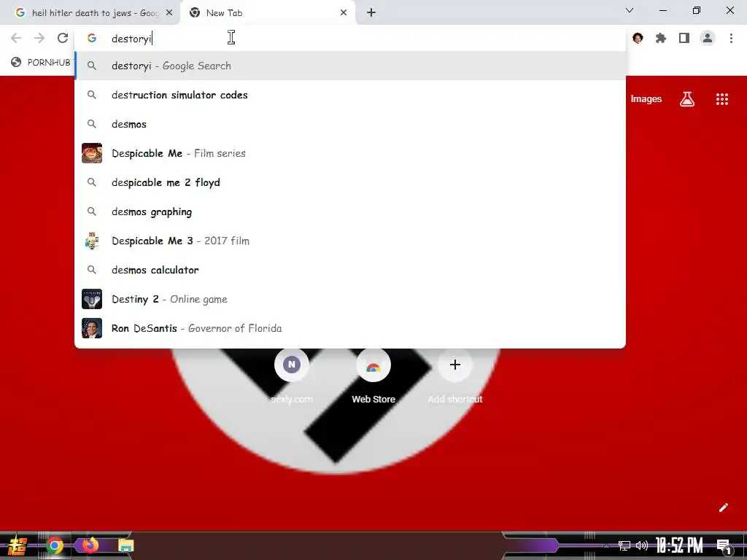The height and width of the screenshot is (560, 747).
Task: Select the desmos graphing suggestion
Action: point(350,211)
